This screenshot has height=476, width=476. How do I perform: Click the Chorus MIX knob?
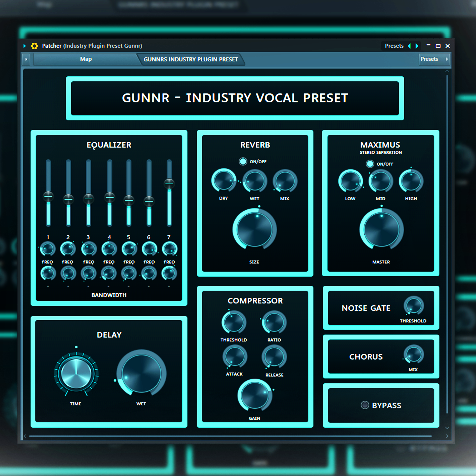tap(413, 354)
